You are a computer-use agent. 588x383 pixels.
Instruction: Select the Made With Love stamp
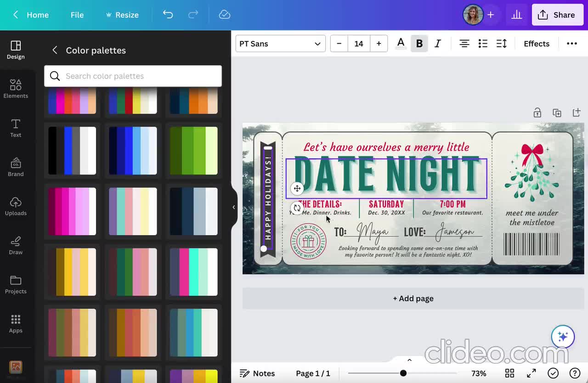point(308,241)
